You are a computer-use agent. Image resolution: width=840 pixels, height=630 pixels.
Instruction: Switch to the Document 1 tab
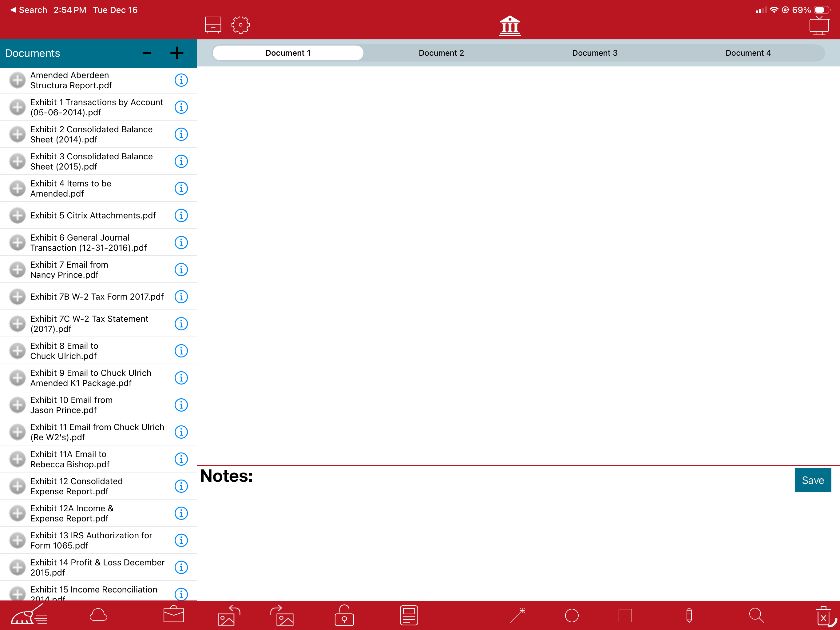(288, 53)
